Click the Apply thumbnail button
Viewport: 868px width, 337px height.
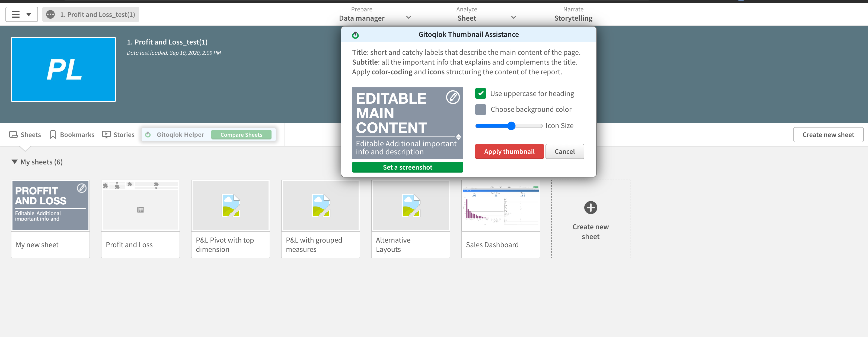coord(509,151)
